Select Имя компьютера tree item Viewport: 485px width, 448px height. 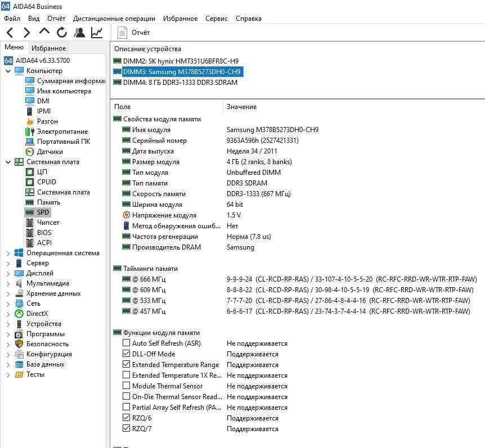point(58,91)
